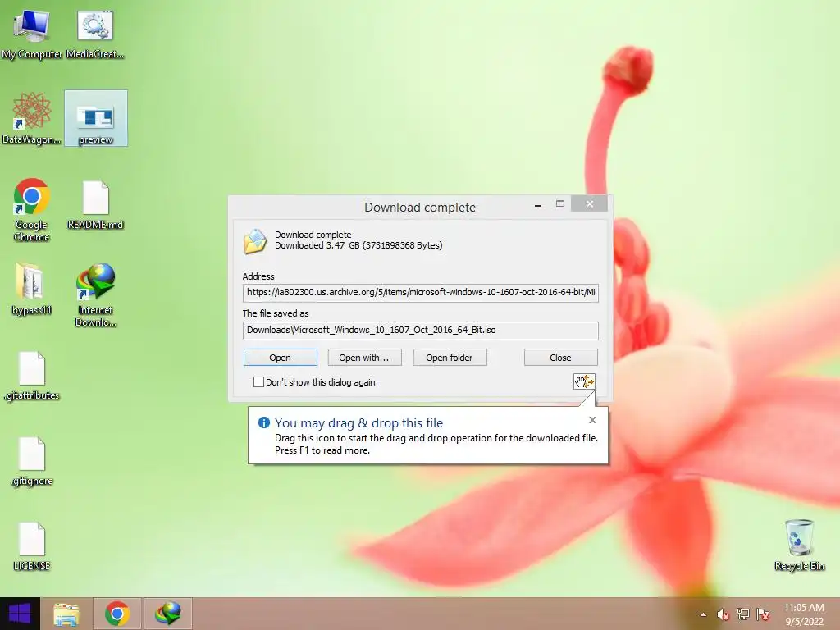The image size is (840, 630).
Task: Click the Open folder button
Action: tap(450, 358)
